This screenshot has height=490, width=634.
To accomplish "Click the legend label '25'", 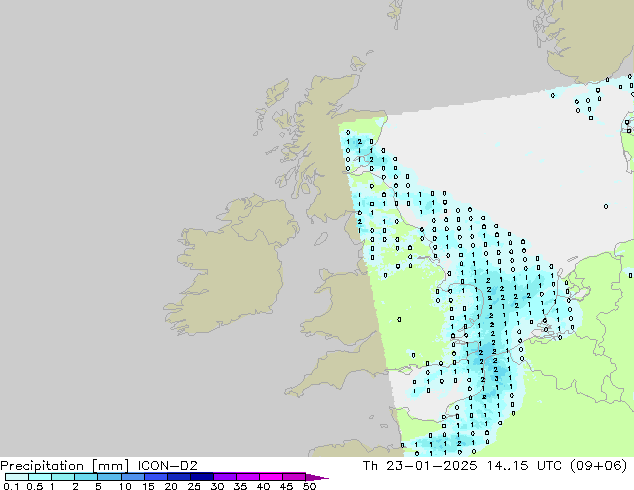I will click(x=194, y=486).
